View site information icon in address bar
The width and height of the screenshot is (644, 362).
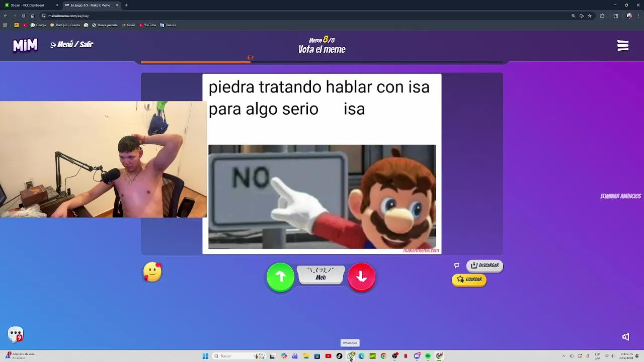44,16
